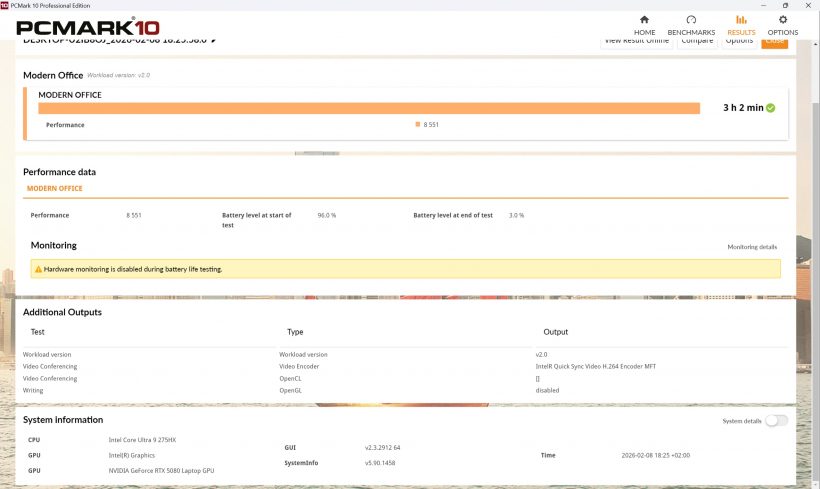The width and height of the screenshot is (820, 489).
Task: Click the green test-passed checkmark icon
Action: click(x=770, y=108)
